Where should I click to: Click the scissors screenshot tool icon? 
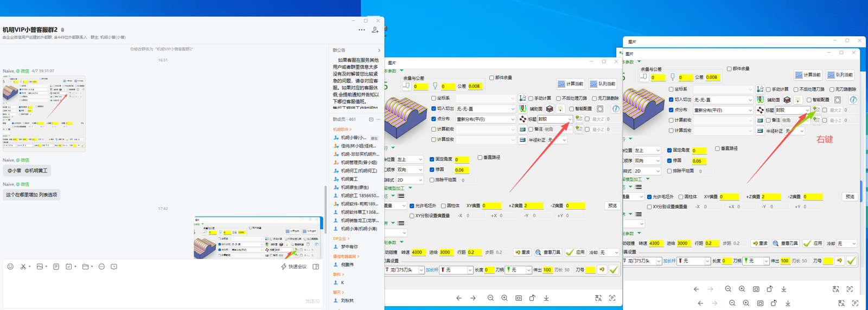click(23, 267)
